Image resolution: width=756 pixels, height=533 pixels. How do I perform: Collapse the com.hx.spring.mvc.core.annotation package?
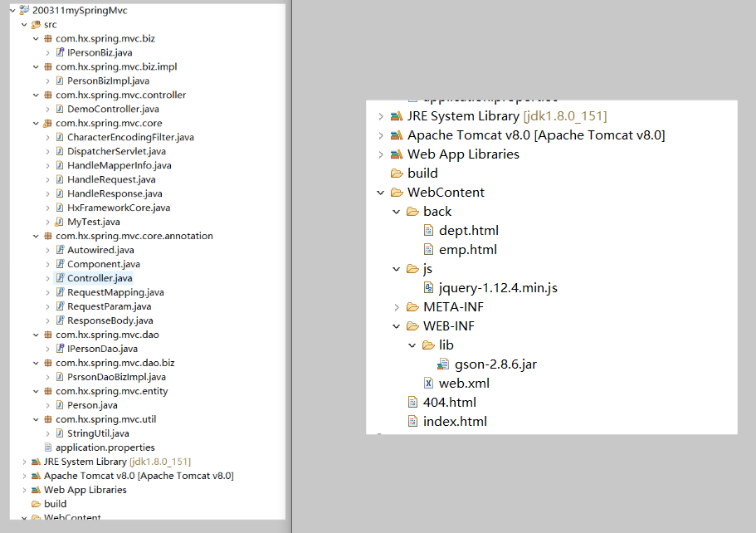point(36,237)
